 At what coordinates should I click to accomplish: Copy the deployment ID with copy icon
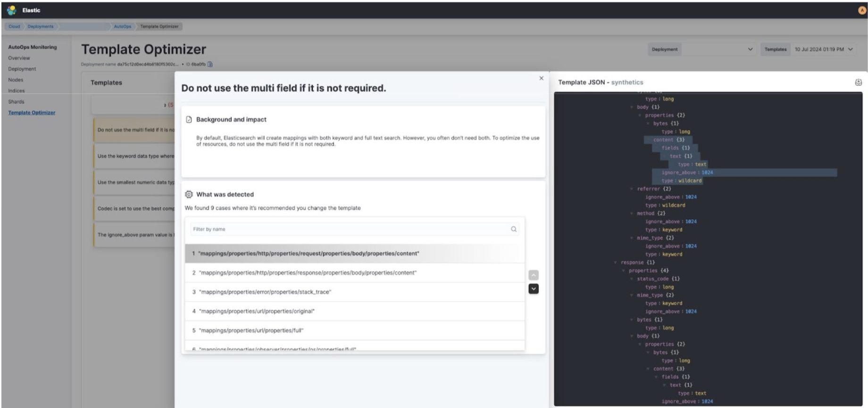coord(210,64)
